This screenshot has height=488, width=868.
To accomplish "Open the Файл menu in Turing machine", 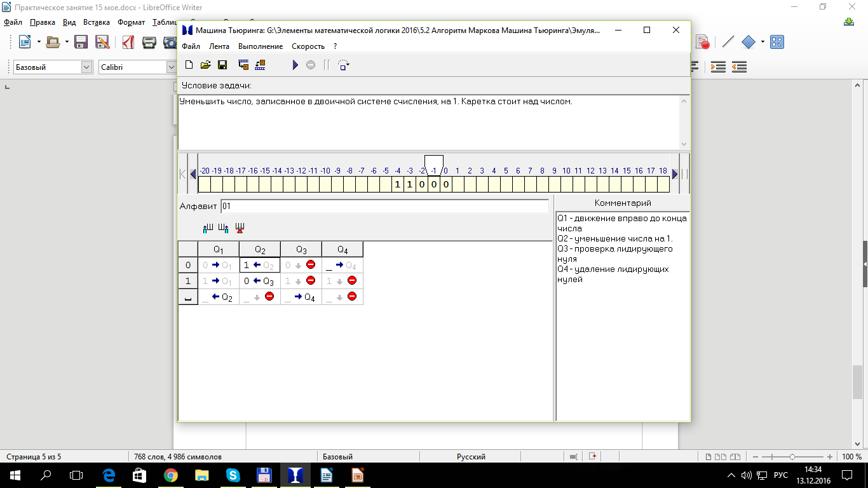I will tap(191, 46).
